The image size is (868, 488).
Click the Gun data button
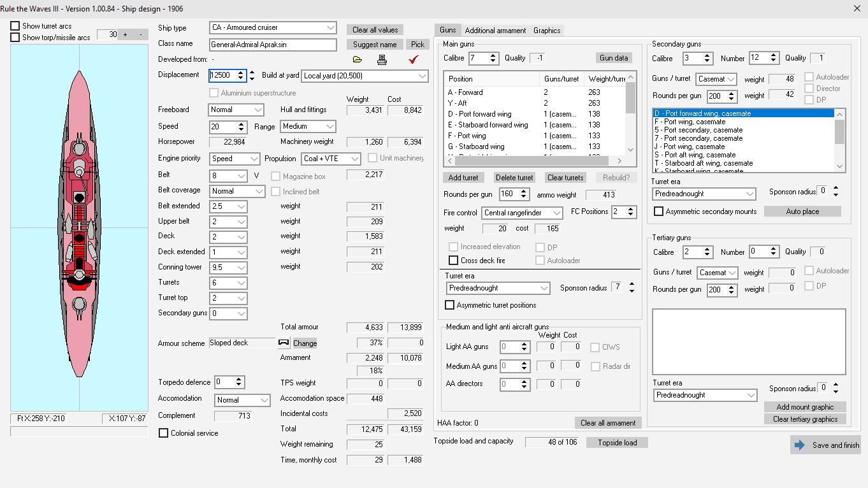pyautogui.click(x=614, y=58)
